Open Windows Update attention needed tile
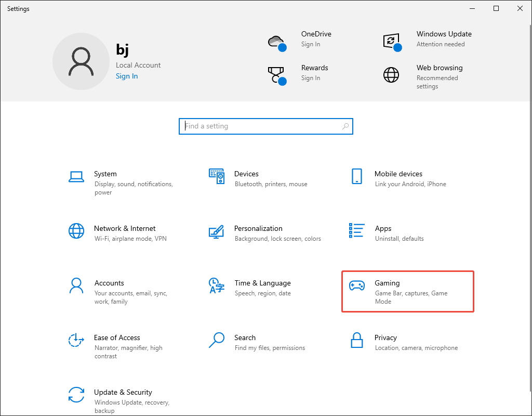Viewport: 532px width, 416px height. click(x=444, y=39)
